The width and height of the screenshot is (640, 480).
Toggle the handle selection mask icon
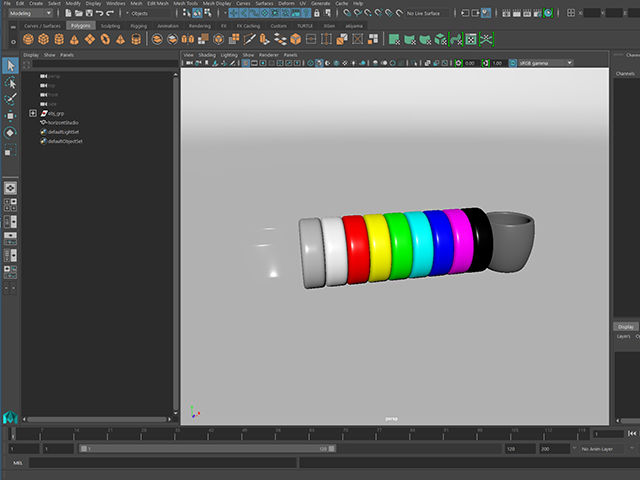click(x=233, y=13)
